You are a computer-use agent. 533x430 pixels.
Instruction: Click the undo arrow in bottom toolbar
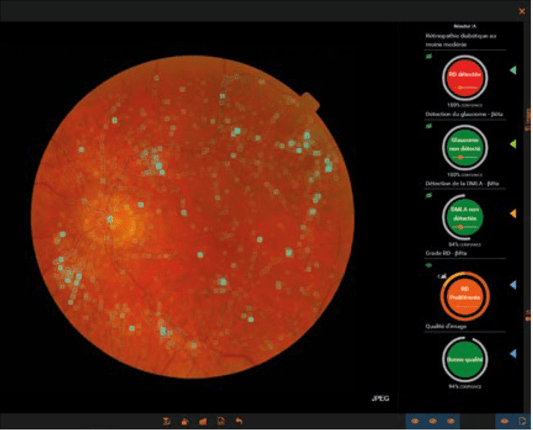[x=239, y=421]
